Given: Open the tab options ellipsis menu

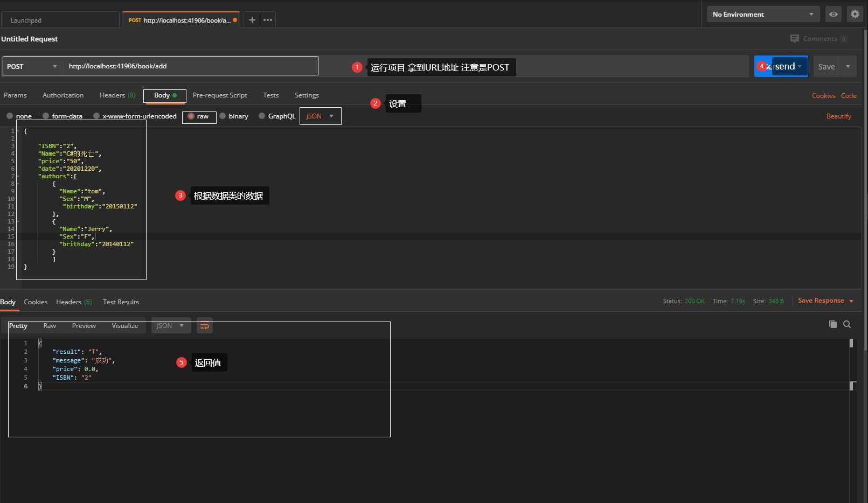Looking at the screenshot, I should click(268, 20).
